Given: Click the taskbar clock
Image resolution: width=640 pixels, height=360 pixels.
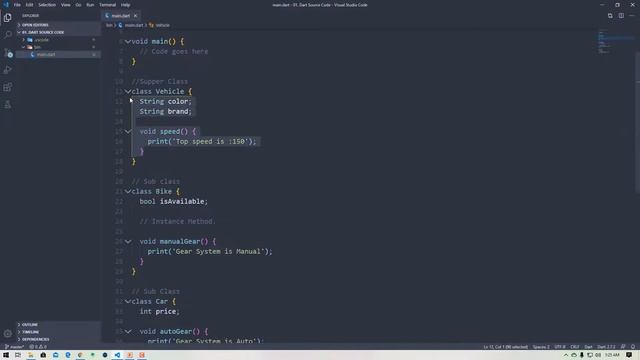Looking at the screenshot, I should click(x=612, y=355).
